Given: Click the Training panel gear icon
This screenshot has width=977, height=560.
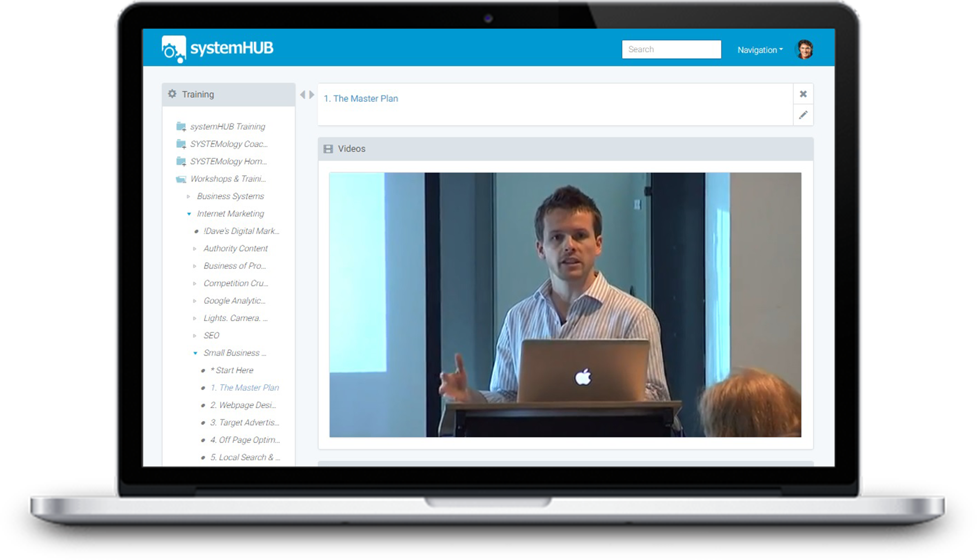Looking at the screenshot, I should (x=172, y=94).
